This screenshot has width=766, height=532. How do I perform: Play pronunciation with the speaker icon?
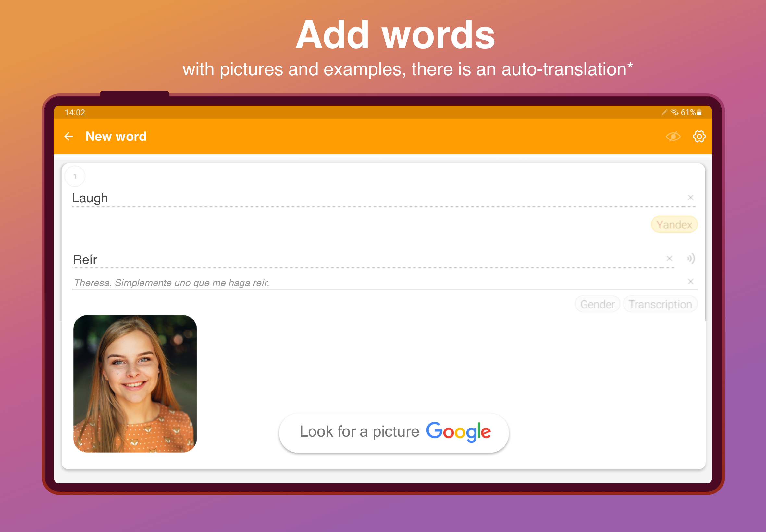click(x=691, y=259)
